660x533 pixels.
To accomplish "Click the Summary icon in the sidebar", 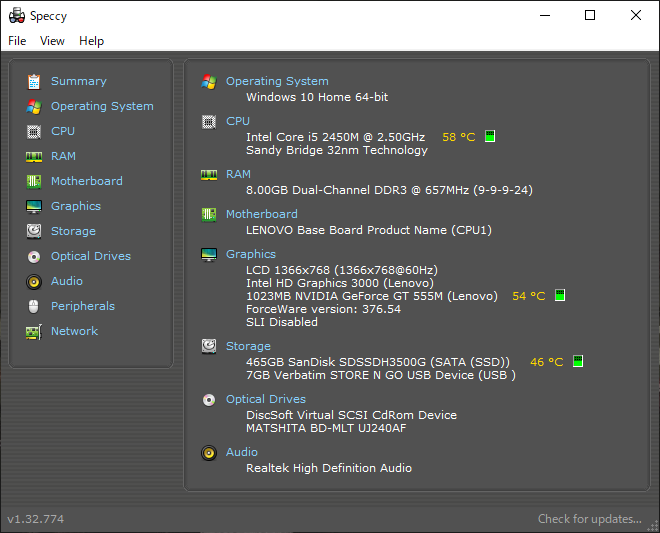I will pos(34,81).
